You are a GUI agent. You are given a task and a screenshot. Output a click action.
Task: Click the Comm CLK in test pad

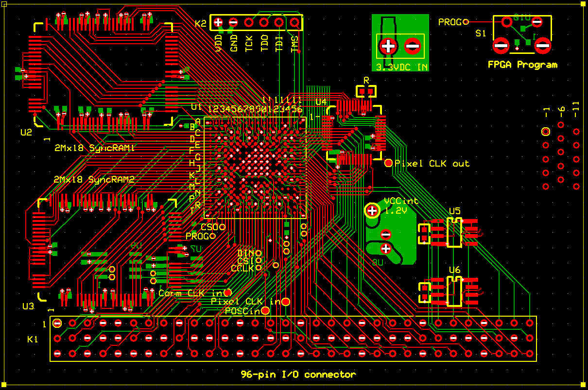click(x=227, y=293)
